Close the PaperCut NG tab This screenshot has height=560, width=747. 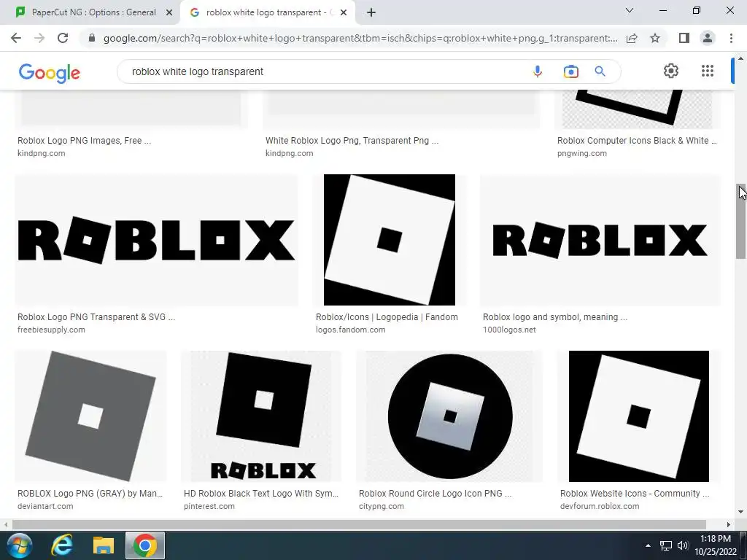click(169, 12)
